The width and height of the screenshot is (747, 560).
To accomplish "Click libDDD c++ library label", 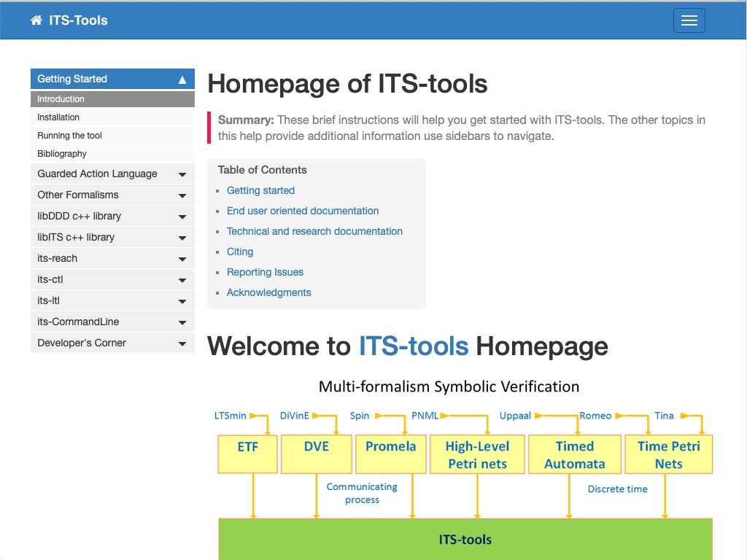I will [x=79, y=216].
